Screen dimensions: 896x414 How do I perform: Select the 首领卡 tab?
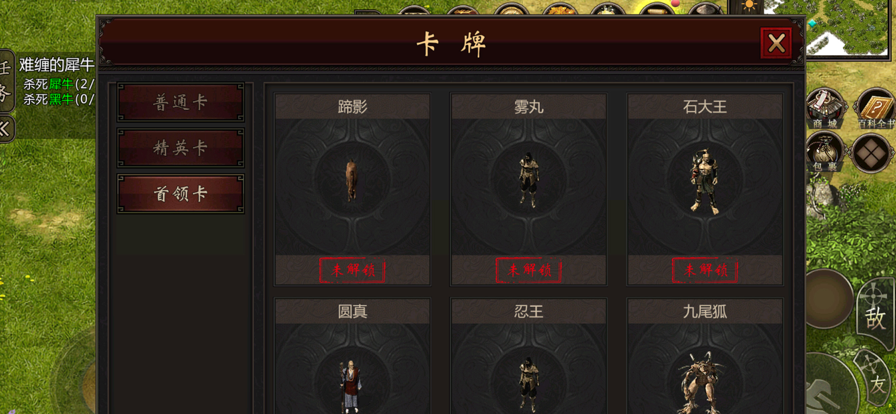181,194
